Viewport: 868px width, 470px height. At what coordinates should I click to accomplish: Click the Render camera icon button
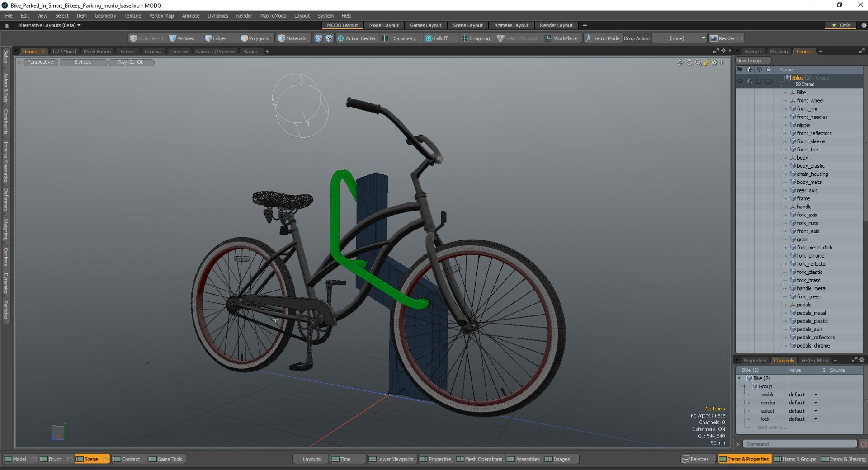click(726, 38)
